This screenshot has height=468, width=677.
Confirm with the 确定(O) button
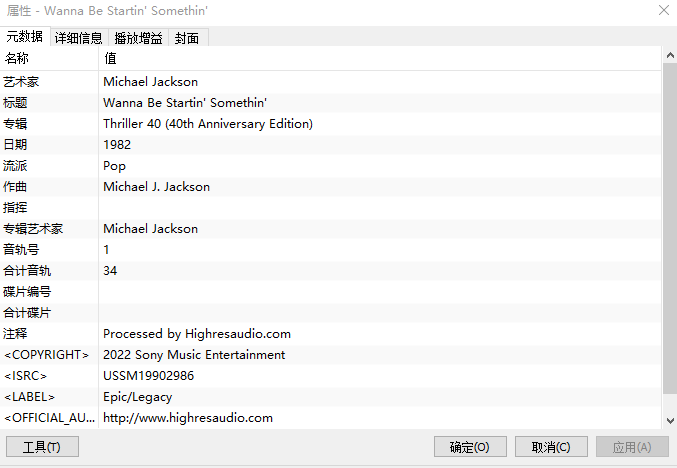pos(470,446)
